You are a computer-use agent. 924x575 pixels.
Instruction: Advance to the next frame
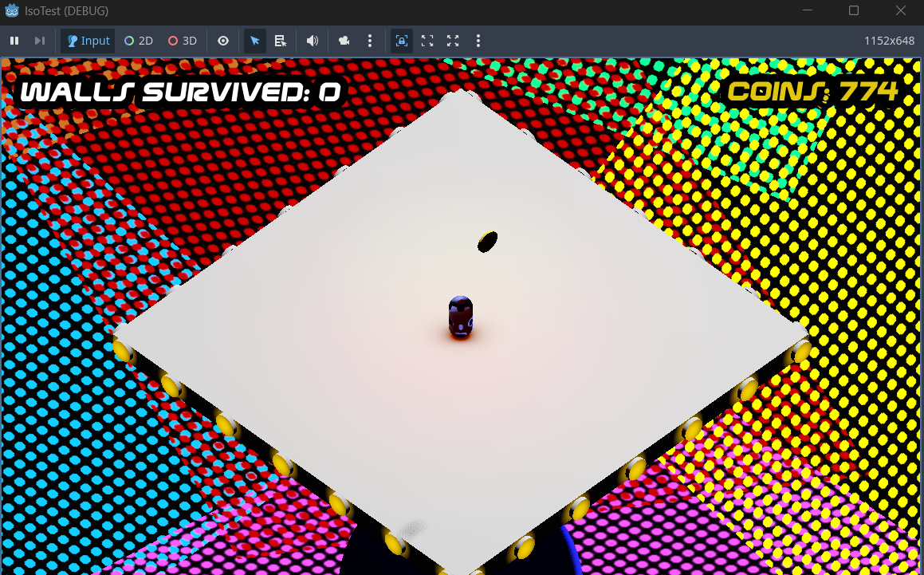(x=40, y=41)
